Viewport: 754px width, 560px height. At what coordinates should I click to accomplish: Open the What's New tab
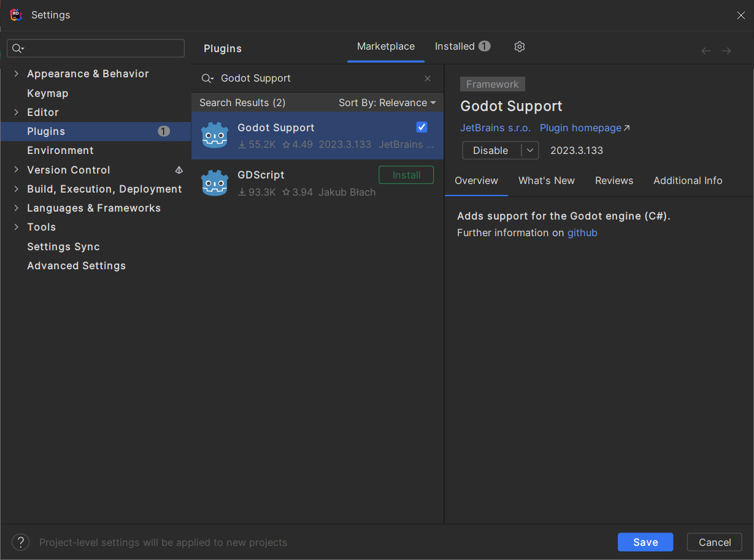click(547, 180)
